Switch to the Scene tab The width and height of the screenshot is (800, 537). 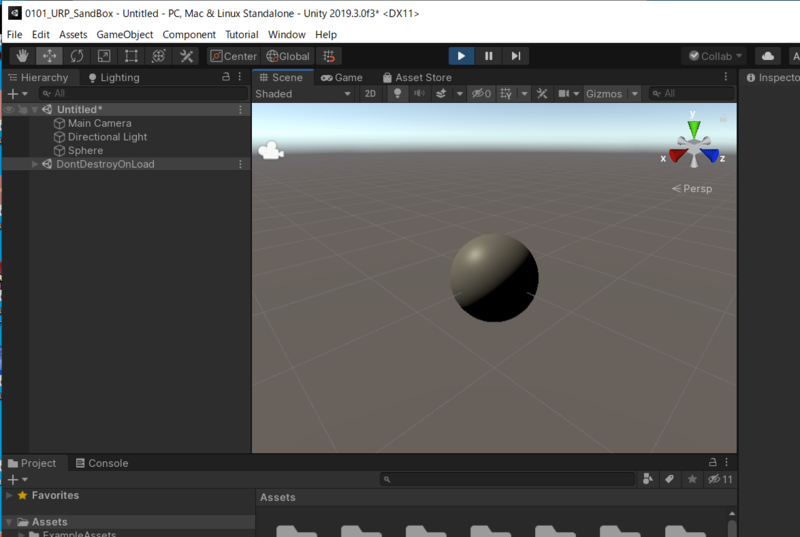coord(281,78)
